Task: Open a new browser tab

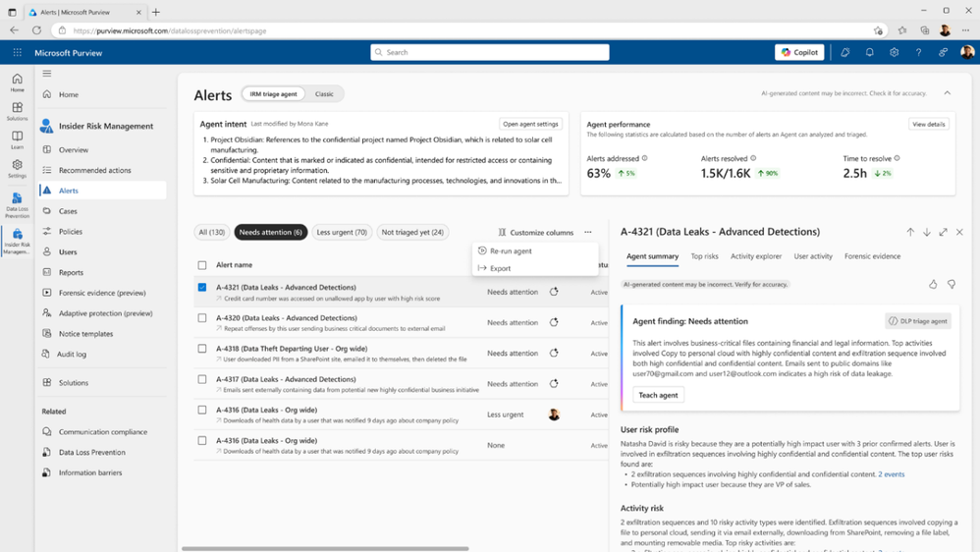Action: coord(155,12)
